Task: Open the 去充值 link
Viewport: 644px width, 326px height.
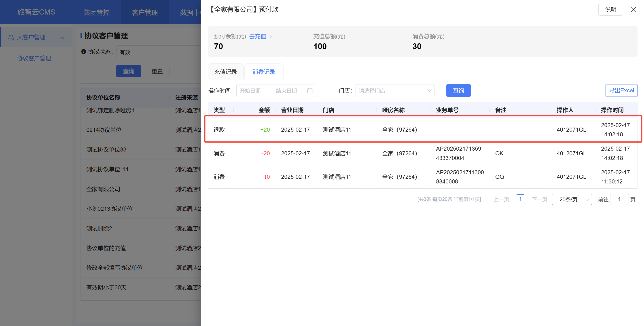Action: click(258, 36)
